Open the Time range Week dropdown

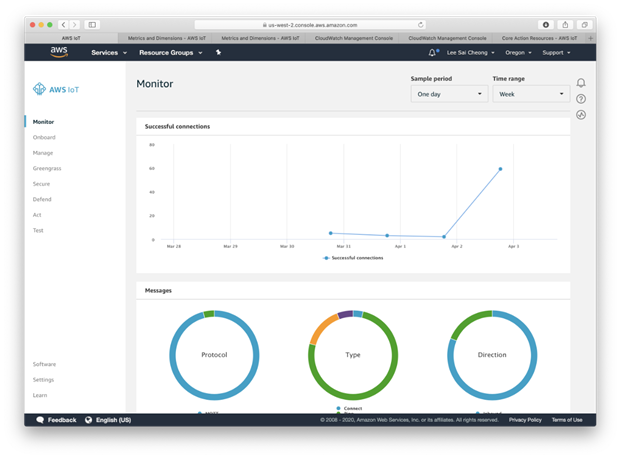[x=531, y=94]
